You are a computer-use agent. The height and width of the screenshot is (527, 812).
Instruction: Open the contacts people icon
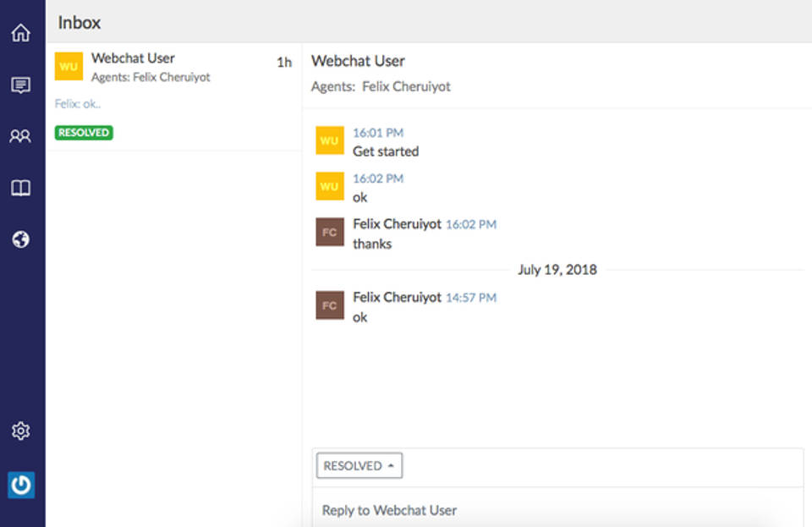[x=21, y=136]
